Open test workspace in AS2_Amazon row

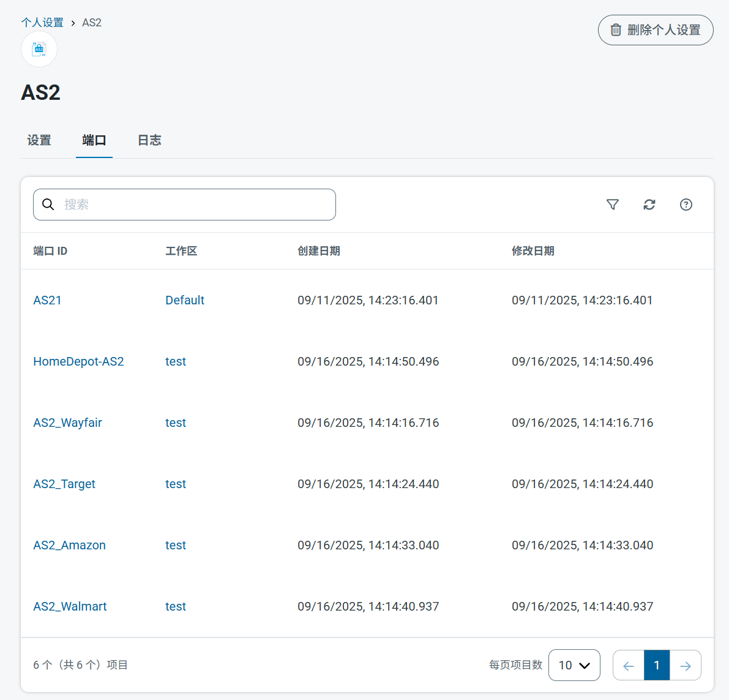(x=175, y=546)
